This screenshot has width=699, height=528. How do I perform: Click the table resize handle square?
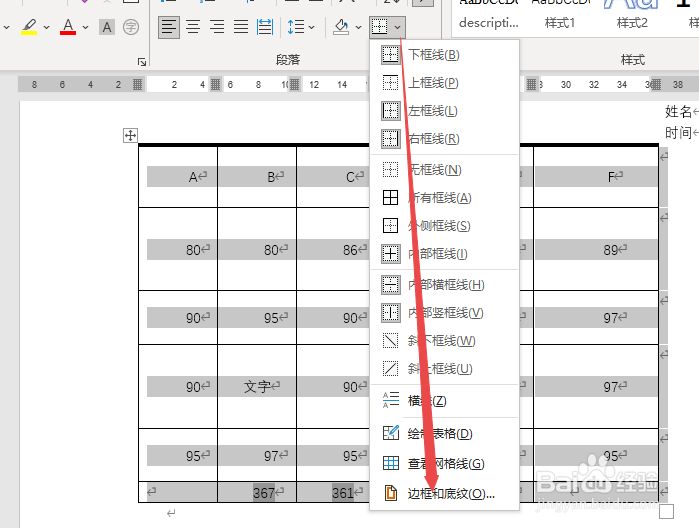point(666,512)
